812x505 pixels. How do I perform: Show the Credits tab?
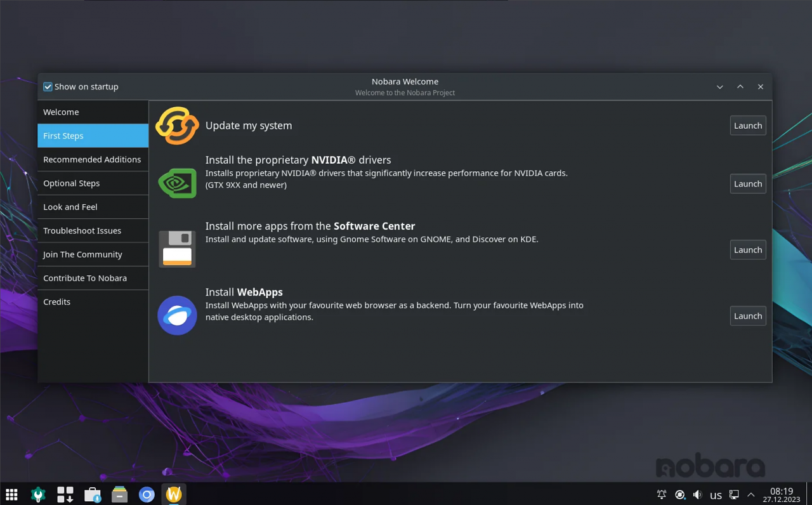point(93,302)
